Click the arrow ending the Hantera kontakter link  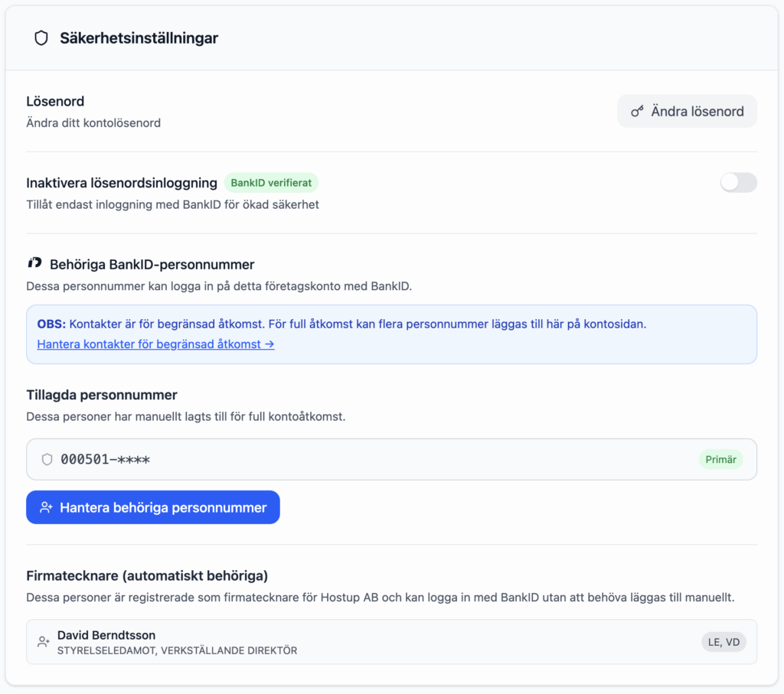269,344
